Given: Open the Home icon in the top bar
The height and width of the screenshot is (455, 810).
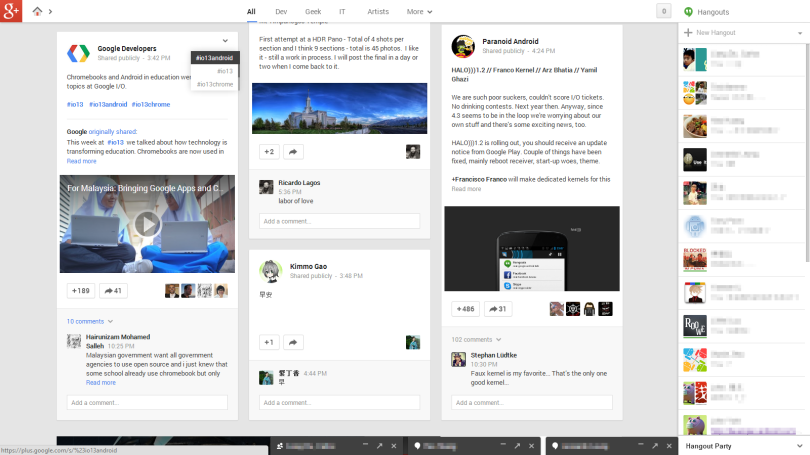Looking at the screenshot, I should coord(37,11).
